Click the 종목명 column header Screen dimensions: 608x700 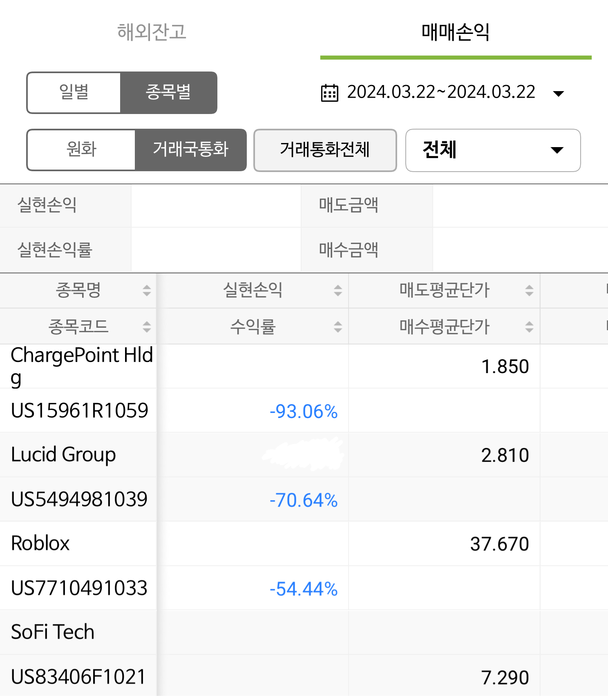pos(78,291)
